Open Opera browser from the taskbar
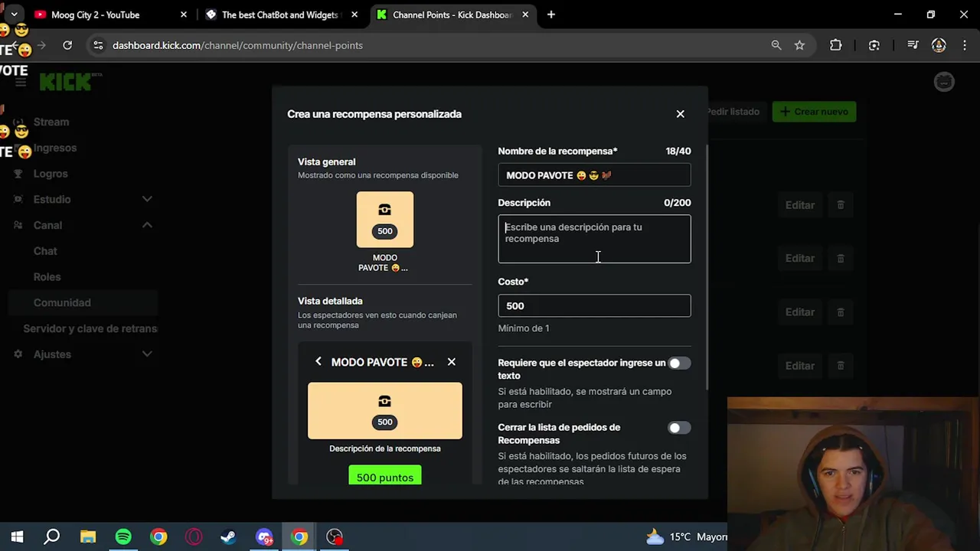Image resolution: width=980 pixels, height=551 pixels. click(194, 536)
